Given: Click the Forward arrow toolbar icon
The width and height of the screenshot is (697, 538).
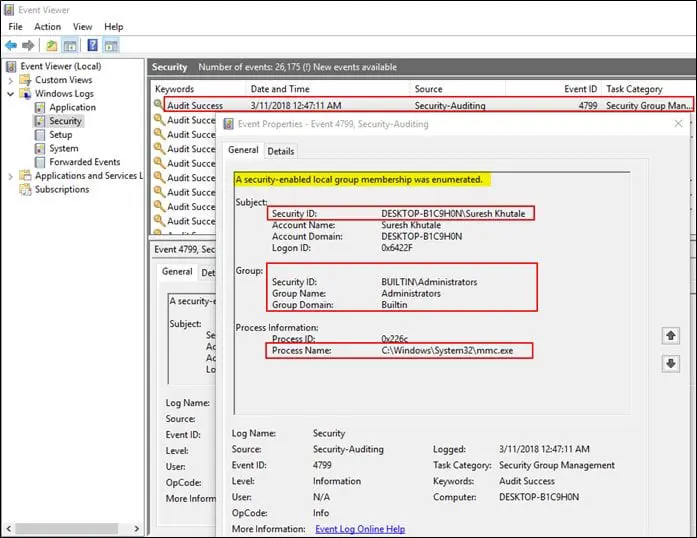Looking at the screenshot, I should (28, 46).
